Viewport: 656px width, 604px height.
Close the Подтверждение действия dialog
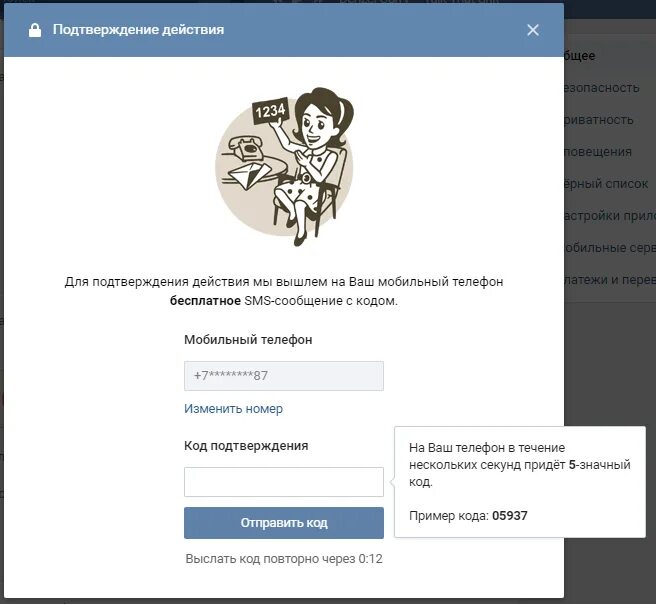pos(533,30)
